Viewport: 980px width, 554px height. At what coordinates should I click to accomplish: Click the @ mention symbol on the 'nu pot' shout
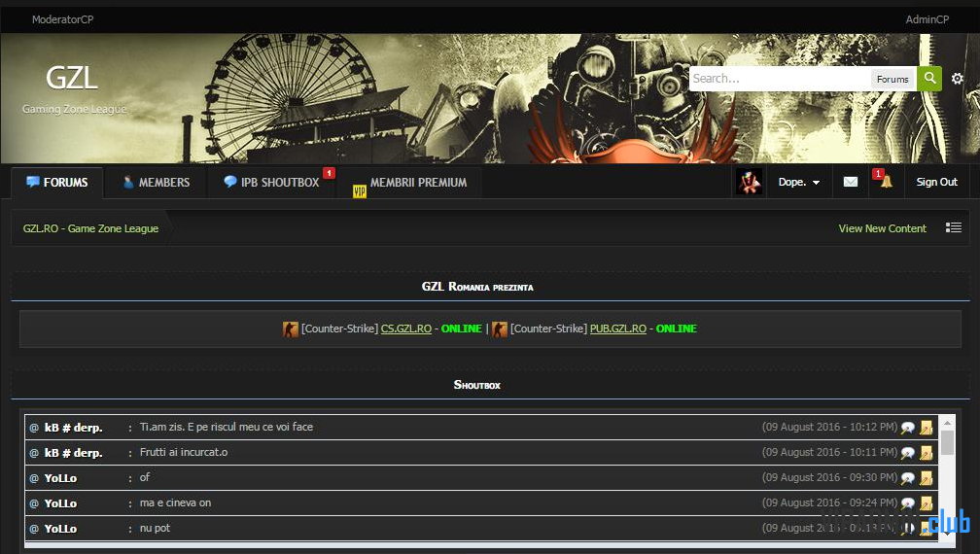(34, 529)
